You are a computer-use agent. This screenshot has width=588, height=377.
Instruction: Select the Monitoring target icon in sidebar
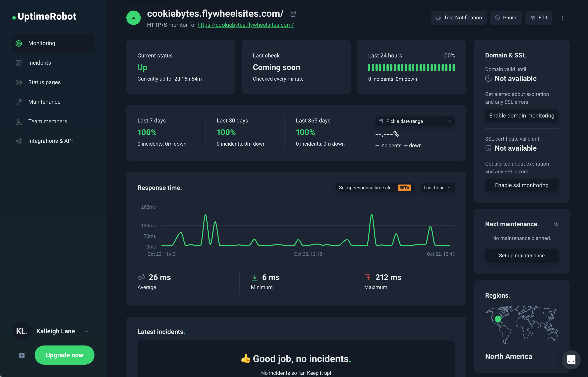(19, 43)
